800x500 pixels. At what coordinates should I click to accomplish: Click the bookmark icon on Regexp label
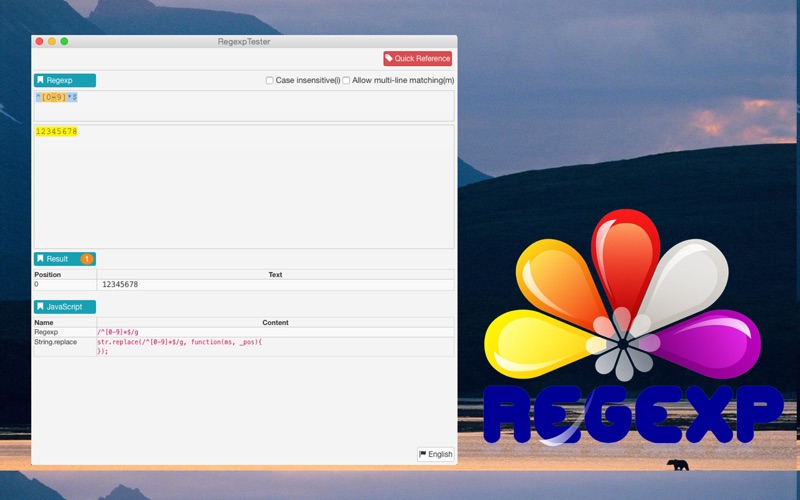pos(40,80)
